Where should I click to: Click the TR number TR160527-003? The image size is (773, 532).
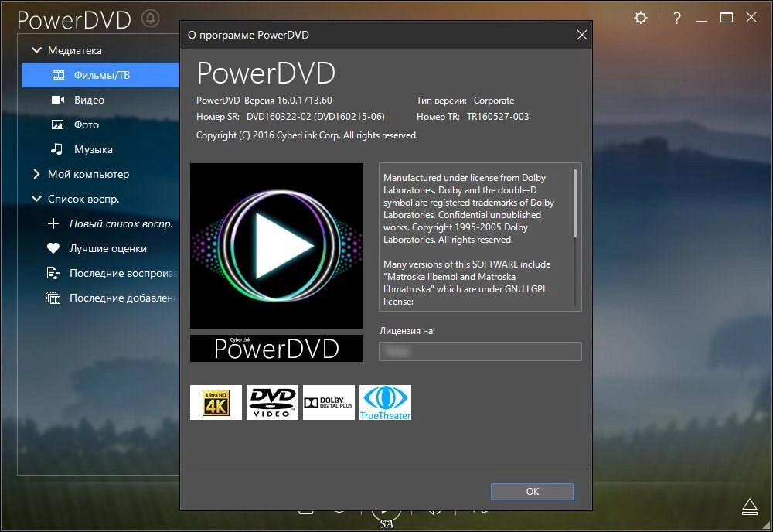coord(498,116)
